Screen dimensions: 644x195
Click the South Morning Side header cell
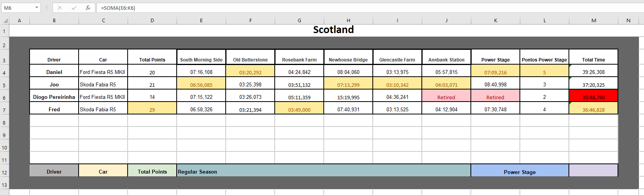(201, 57)
